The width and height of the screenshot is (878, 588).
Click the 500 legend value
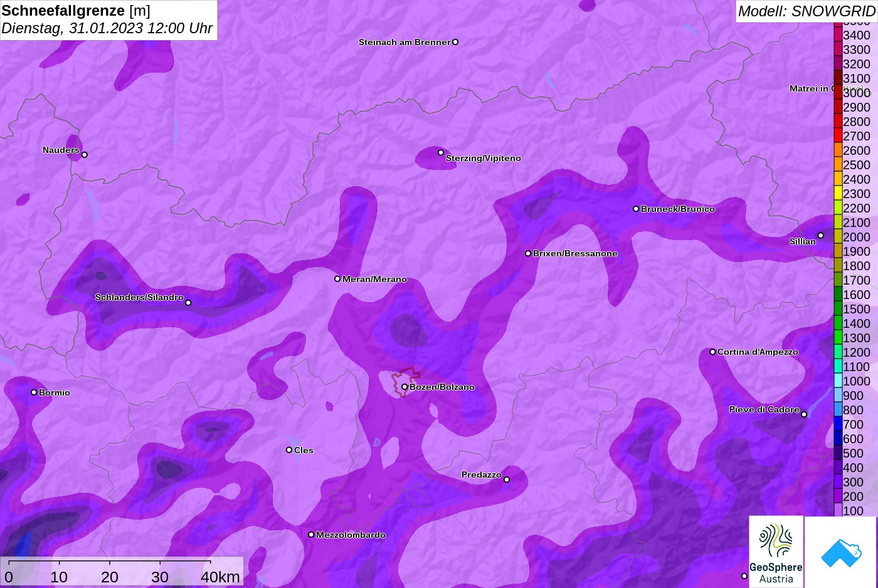click(x=854, y=453)
